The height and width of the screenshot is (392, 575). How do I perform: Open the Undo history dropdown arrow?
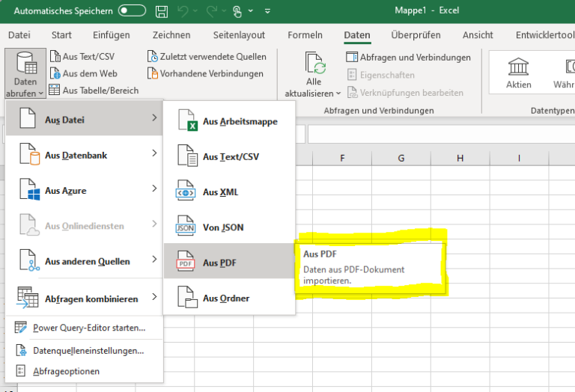195,11
